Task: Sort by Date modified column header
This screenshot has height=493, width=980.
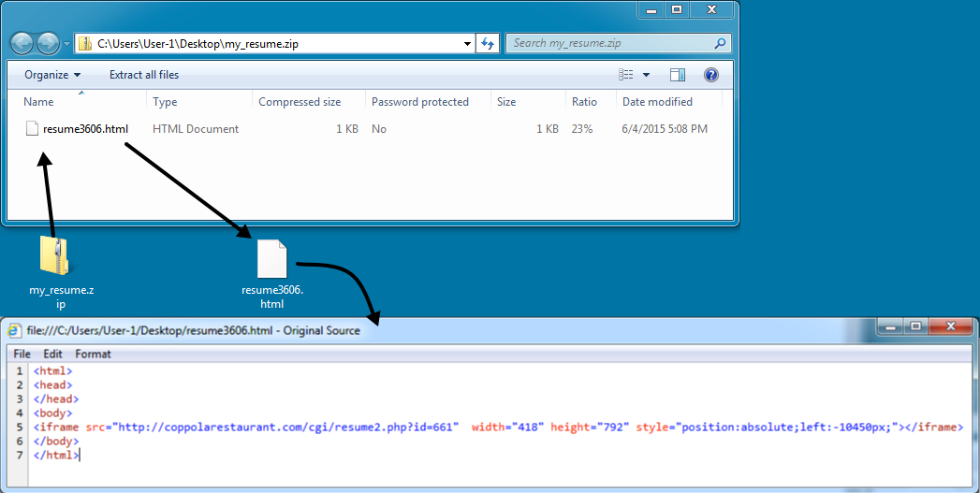Action: (x=657, y=102)
